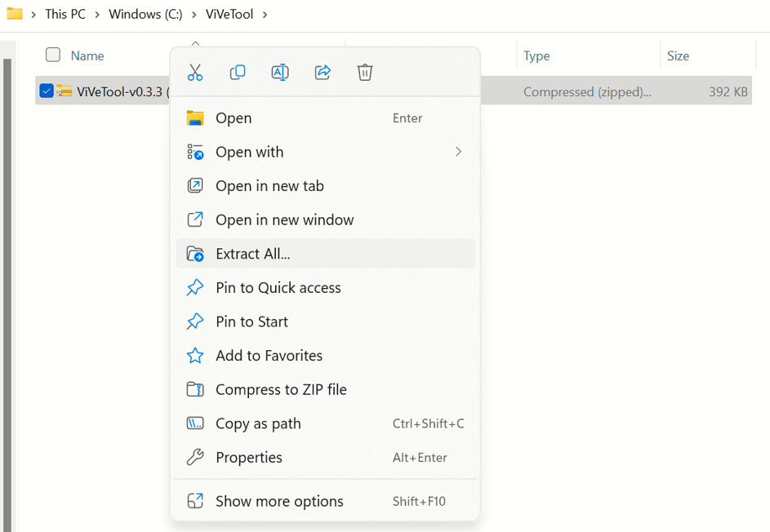Select Extract All... from context menu
Screen dimensions: 770x532
(253, 254)
